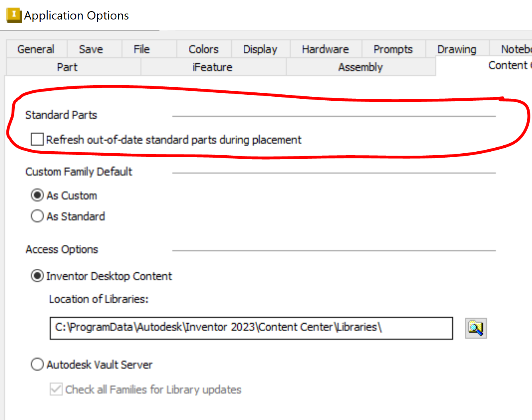The image size is (532, 420).
Task: Click the browse Libraries folder icon
Action: [475, 328]
